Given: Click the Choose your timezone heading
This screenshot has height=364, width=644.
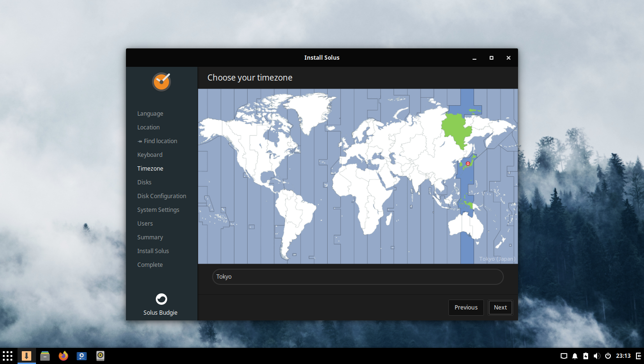Looking at the screenshot, I should 250,78.
